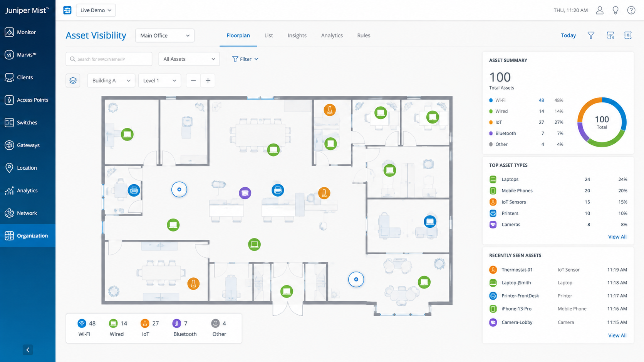Click the filter funnel icon near Today
Screen dimensions: 644x362
point(591,35)
